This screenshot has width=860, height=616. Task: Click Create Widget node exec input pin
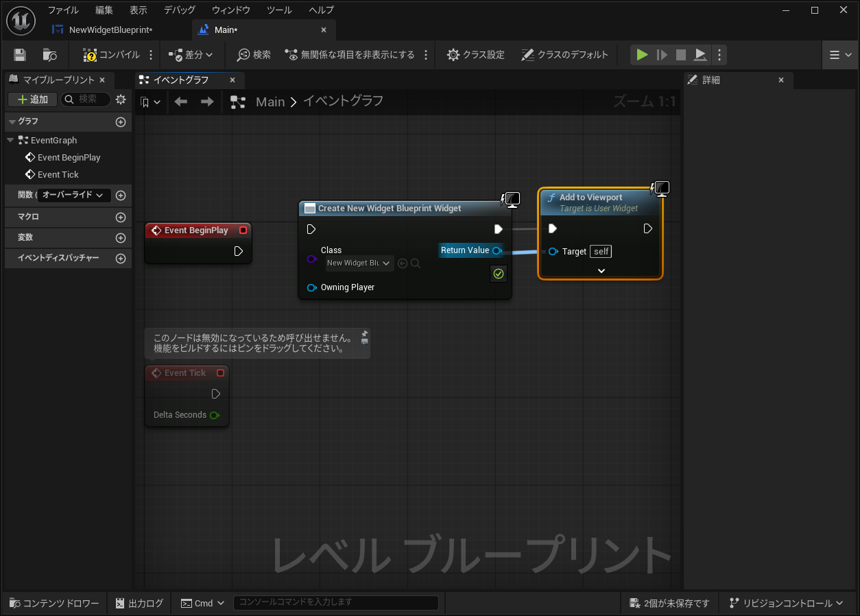tap(311, 229)
